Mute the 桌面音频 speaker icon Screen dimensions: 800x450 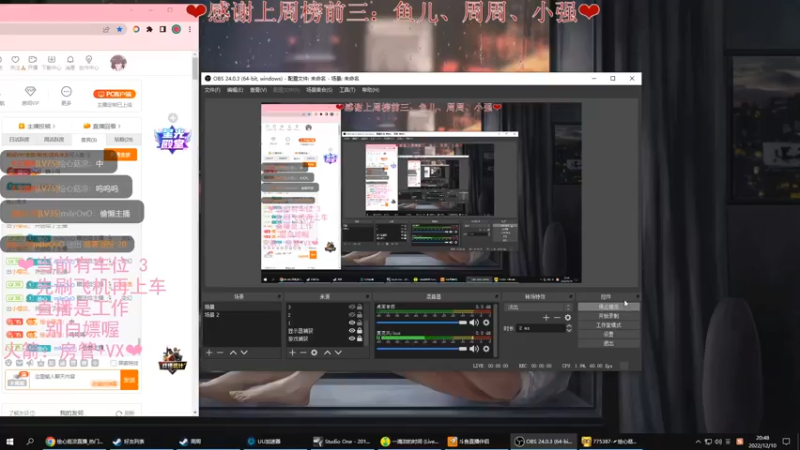[474, 322]
